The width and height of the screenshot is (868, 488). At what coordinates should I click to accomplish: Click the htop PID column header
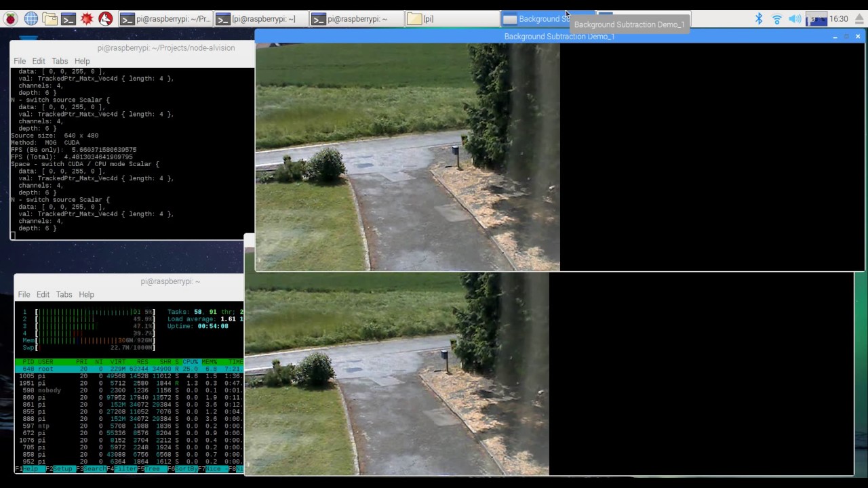tap(28, 362)
